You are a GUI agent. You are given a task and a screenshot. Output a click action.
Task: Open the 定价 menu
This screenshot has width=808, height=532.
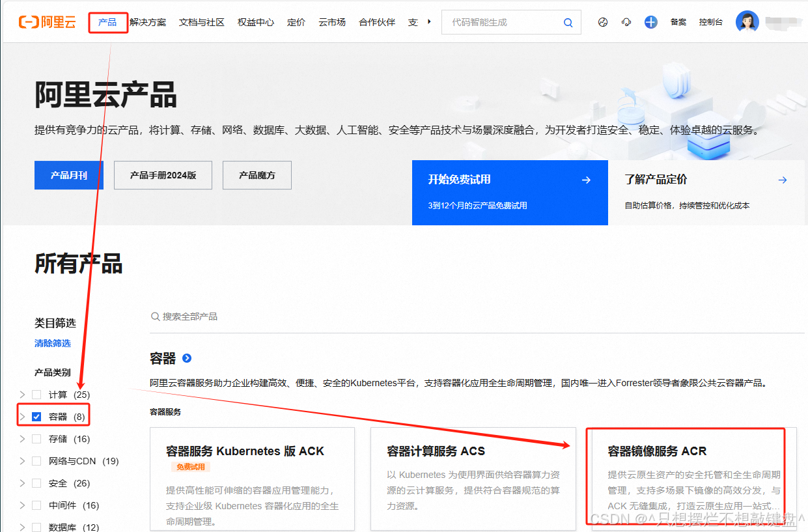point(296,22)
